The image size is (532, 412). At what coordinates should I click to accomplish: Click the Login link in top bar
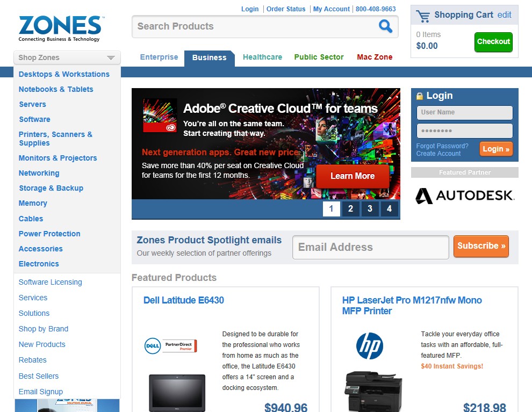[x=250, y=9]
